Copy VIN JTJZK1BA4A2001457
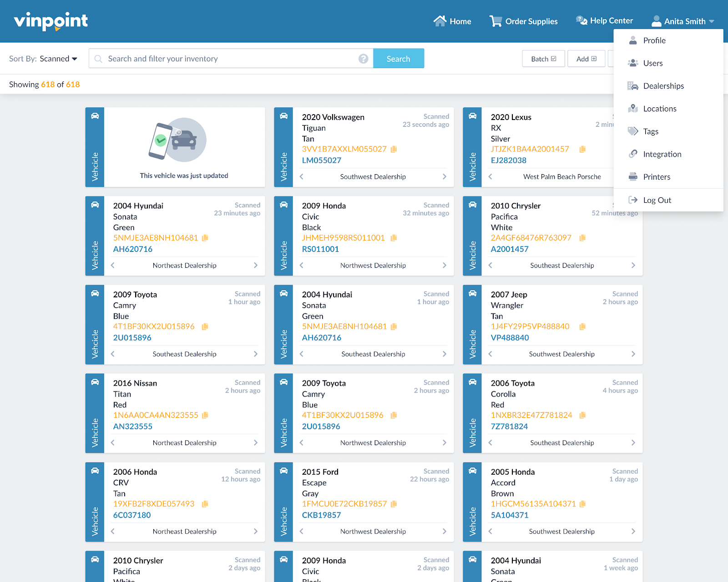Screen dimensions: 728x582 point(582,149)
